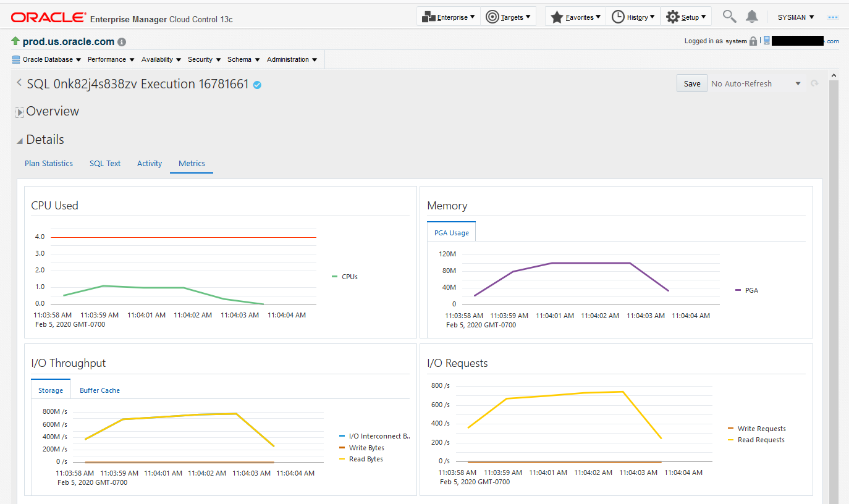Click the vertical scrollbar up arrow
The image size is (849, 504).
point(833,75)
